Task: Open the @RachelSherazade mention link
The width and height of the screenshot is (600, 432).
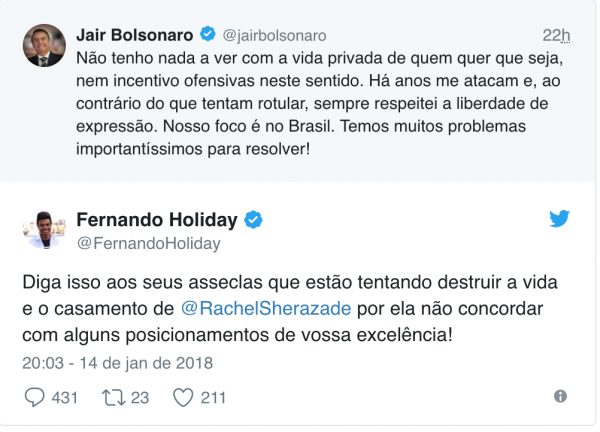Action: 266,308
